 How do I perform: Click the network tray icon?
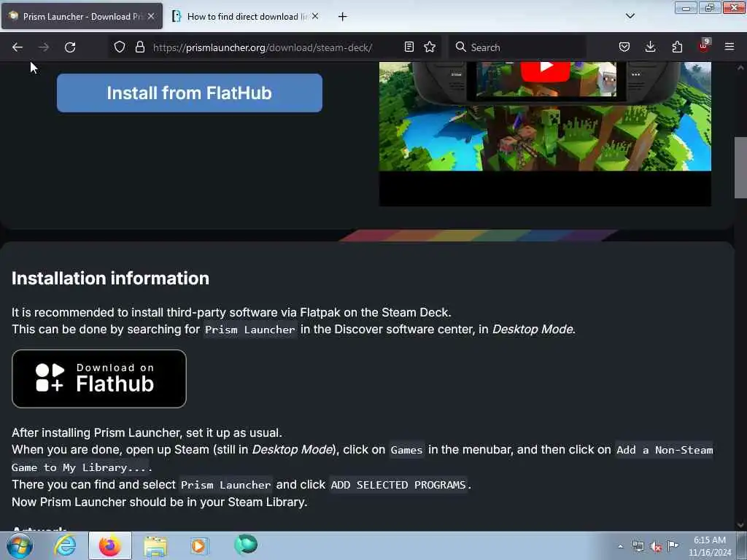click(x=638, y=546)
